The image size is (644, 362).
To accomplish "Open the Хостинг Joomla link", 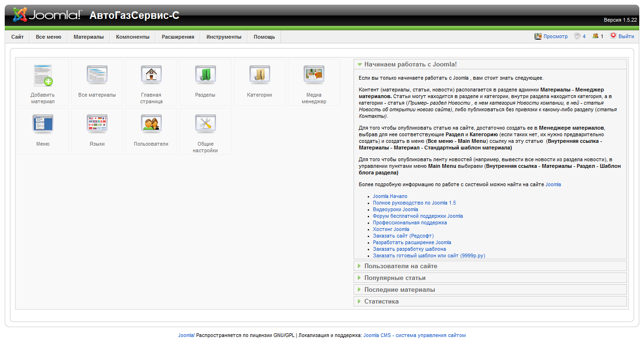I will pos(391,229).
